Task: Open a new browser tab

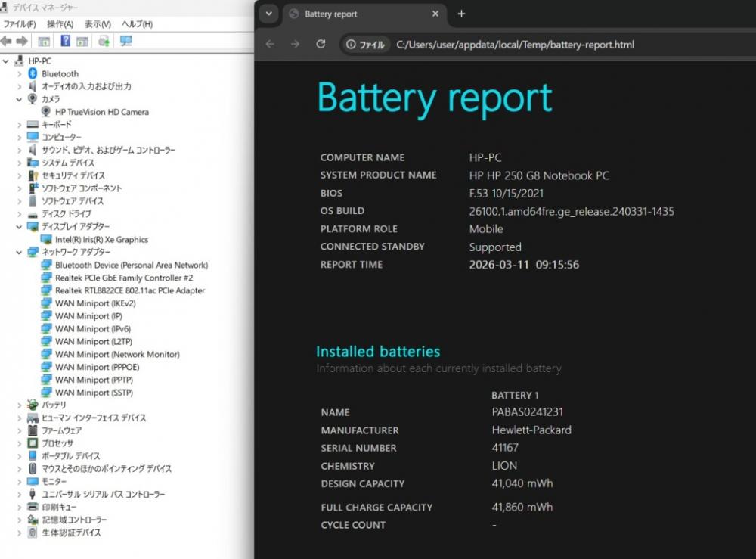Action: [x=461, y=14]
